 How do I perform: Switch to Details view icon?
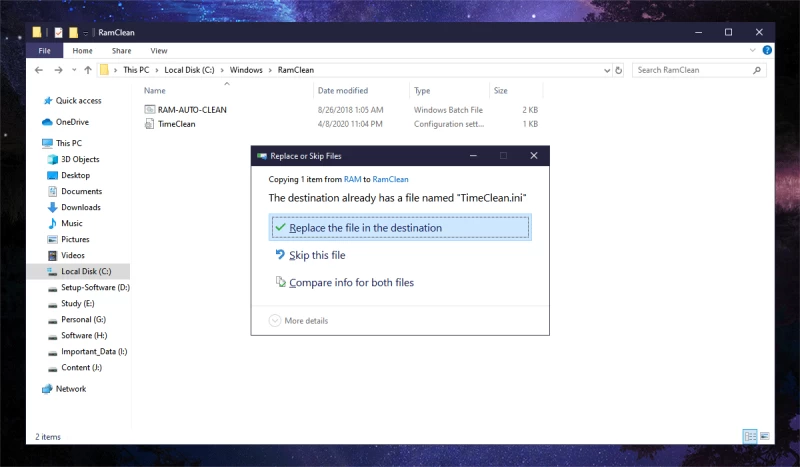(x=750, y=436)
